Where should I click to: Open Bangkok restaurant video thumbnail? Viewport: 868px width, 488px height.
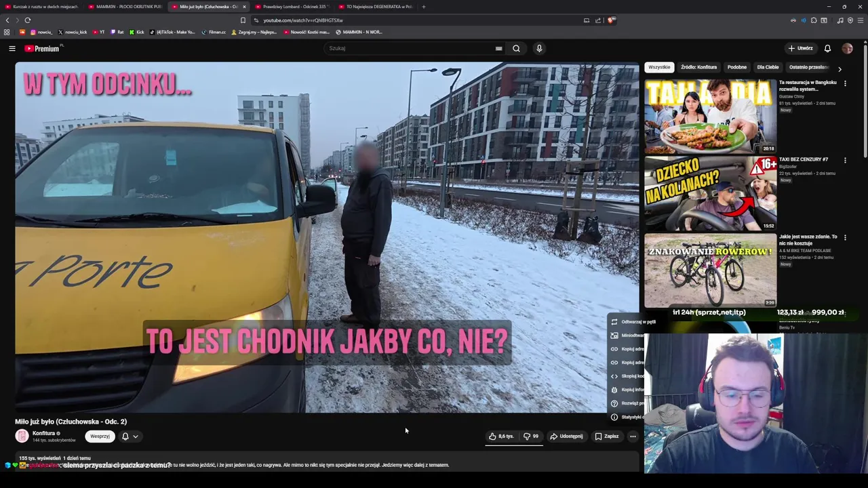click(710, 116)
